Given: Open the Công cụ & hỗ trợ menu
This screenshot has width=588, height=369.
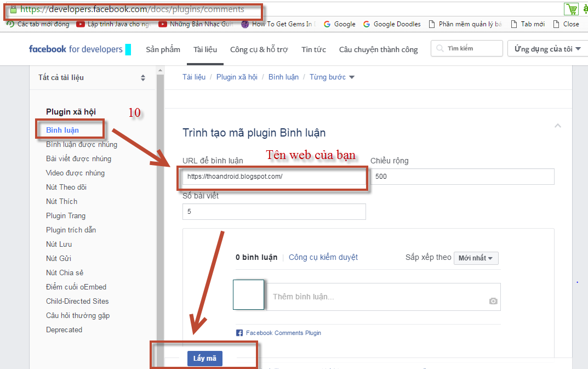Looking at the screenshot, I should click(x=259, y=49).
